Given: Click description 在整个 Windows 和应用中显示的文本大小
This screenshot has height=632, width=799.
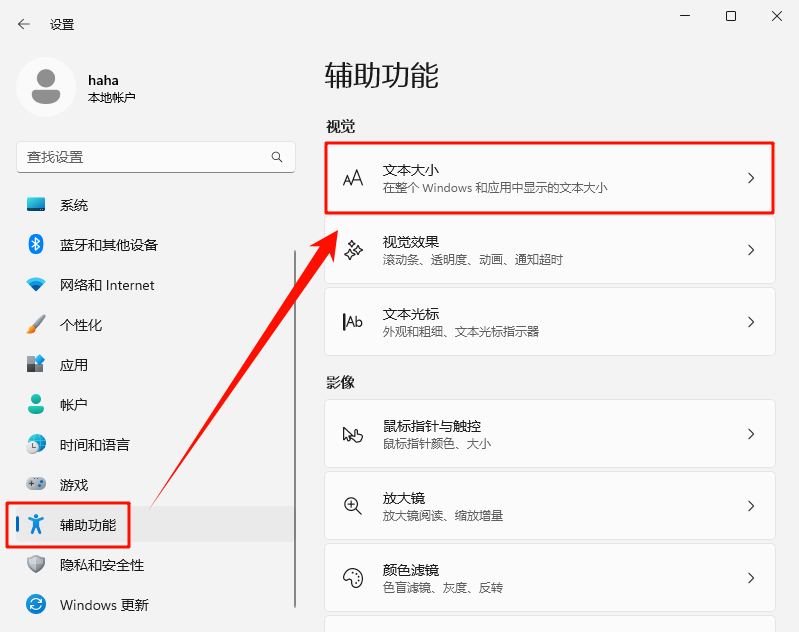Looking at the screenshot, I should (x=495, y=188).
